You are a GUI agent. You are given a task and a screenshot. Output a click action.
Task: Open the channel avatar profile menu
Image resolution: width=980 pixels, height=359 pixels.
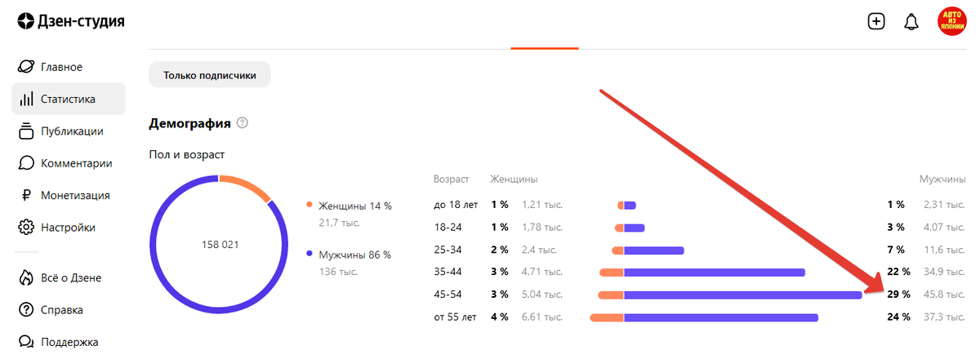(x=951, y=20)
